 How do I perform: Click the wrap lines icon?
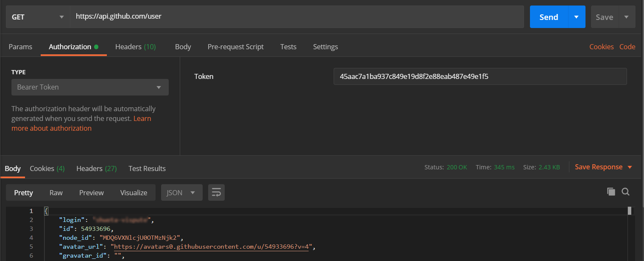[x=216, y=193]
